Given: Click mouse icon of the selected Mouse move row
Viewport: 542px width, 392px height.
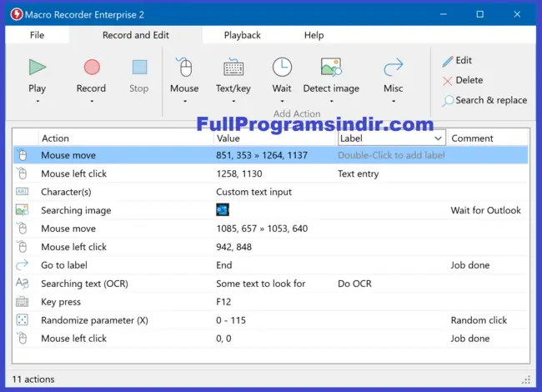Looking at the screenshot, I should (23, 155).
